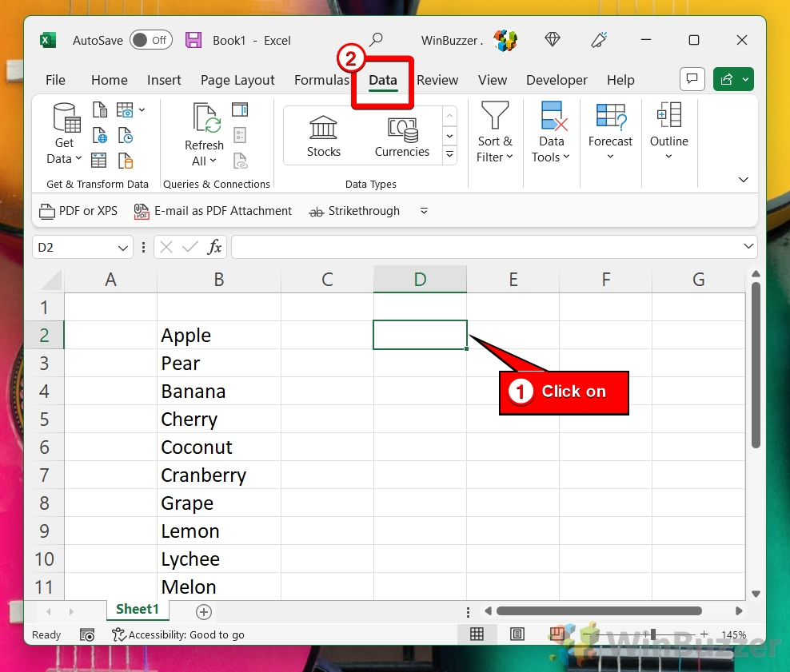Switch to Page Layout view
Viewport: 790px width, 672px height.
pos(517,634)
